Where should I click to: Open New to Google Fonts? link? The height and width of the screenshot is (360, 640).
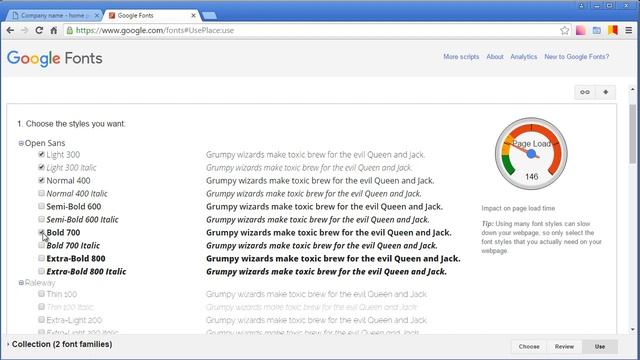click(576, 57)
